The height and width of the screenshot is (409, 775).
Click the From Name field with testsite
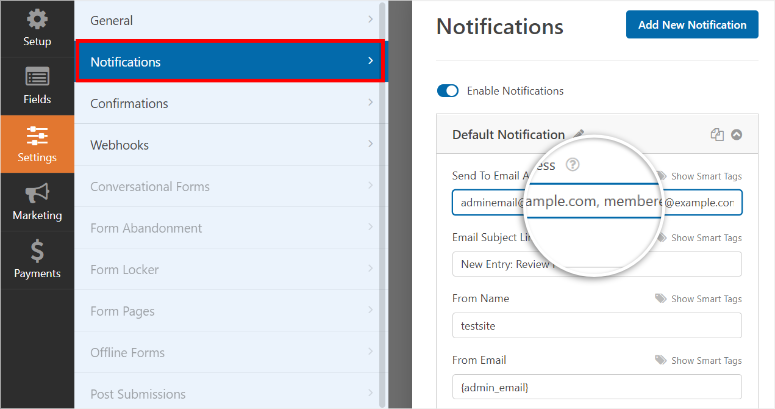coord(597,325)
